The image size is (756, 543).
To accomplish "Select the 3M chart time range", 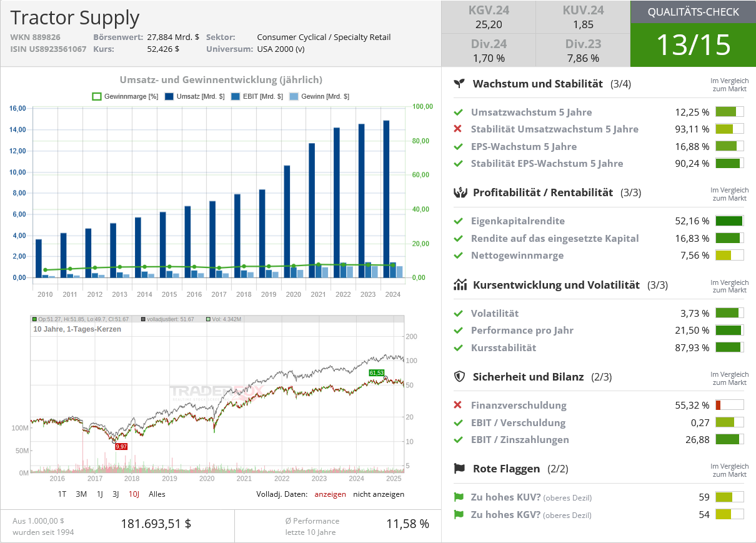I will 81,494.
